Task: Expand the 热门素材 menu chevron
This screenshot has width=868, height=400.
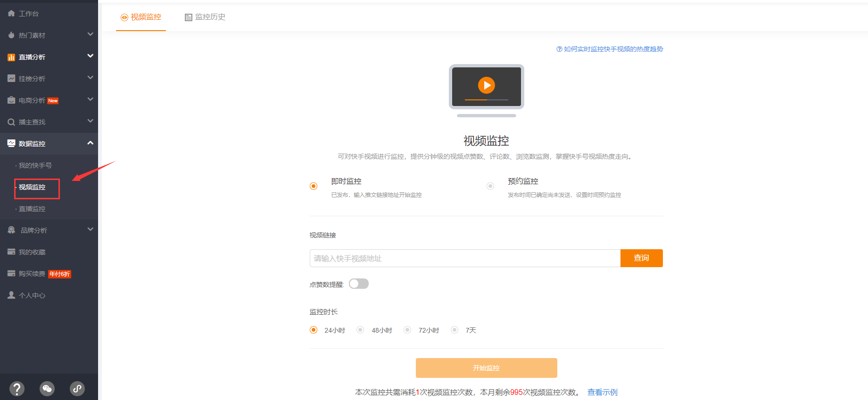Action: pos(91,34)
